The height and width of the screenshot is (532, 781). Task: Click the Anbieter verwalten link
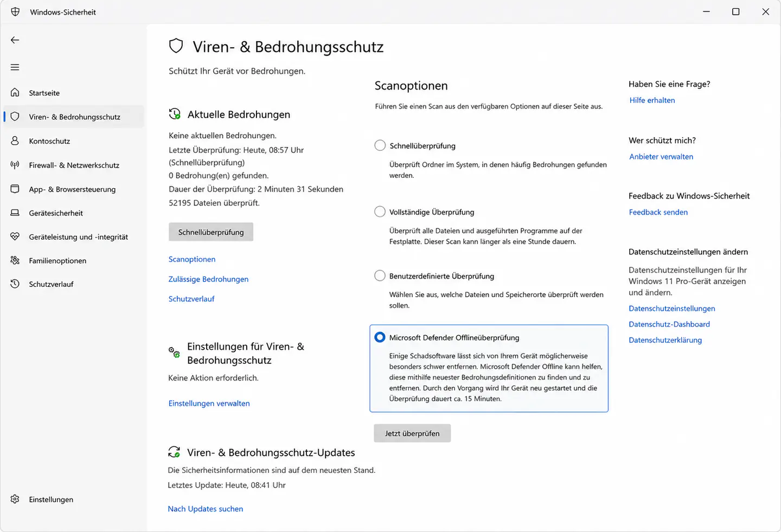click(x=661, y=157)
